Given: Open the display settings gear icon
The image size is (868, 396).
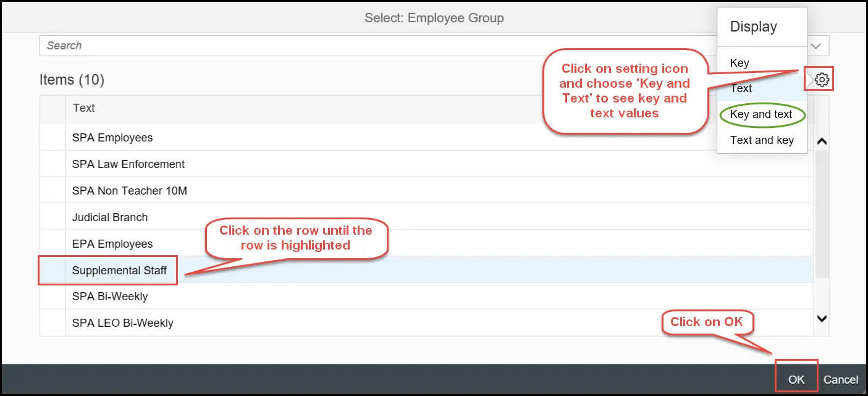Looking at the screenshot, I should click(822, 80).
